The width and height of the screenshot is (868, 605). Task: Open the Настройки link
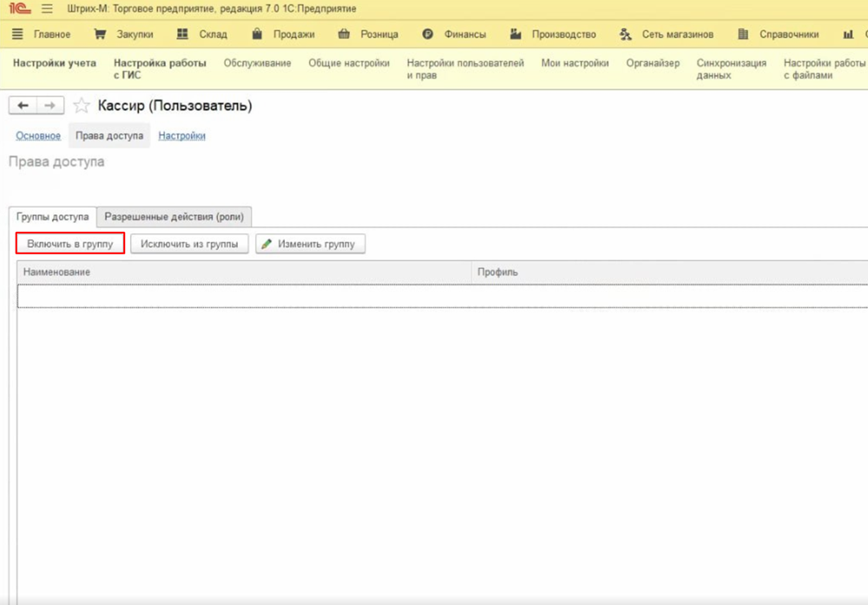181,135
